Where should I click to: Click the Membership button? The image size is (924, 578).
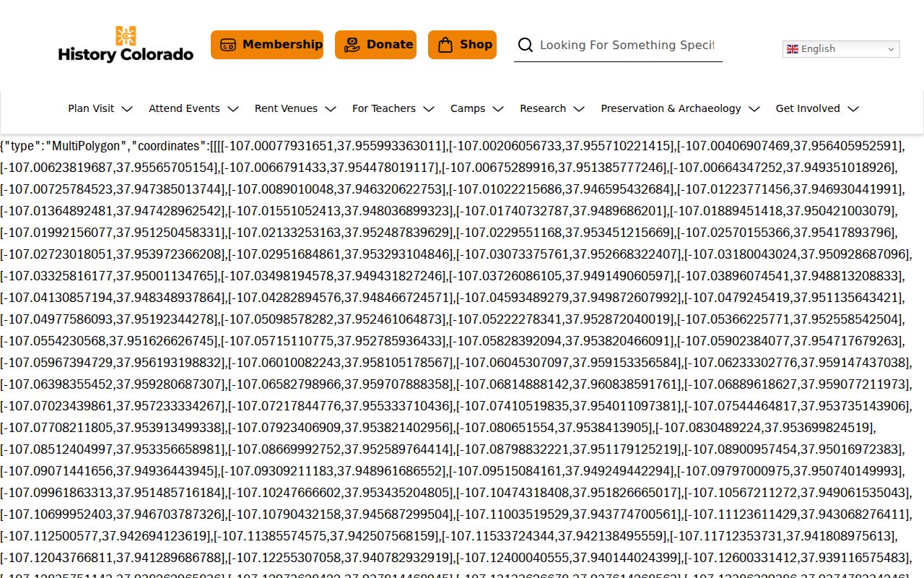[267, 45]
